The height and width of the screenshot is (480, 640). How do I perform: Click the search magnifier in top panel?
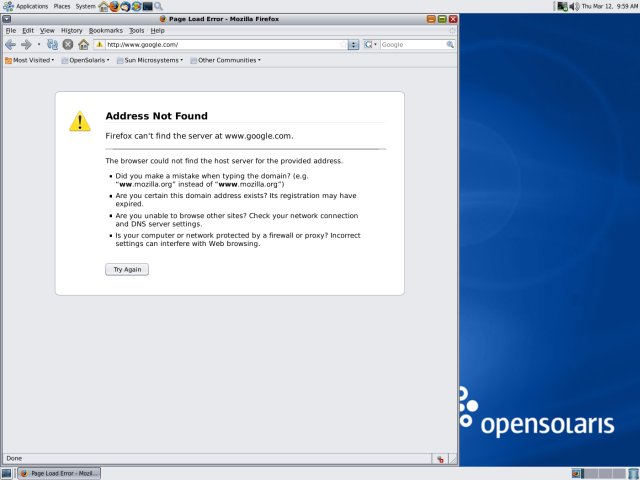[159, 7]
